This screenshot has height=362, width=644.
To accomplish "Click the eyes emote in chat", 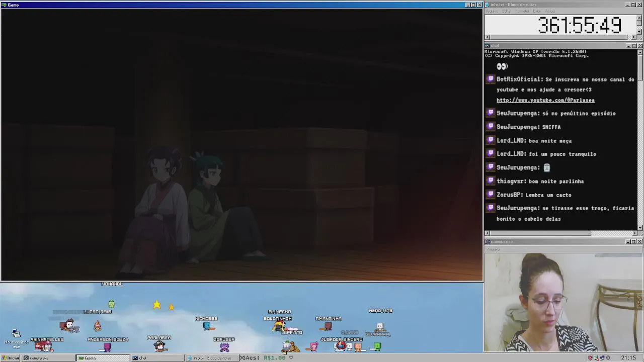I will click(502, 66).
